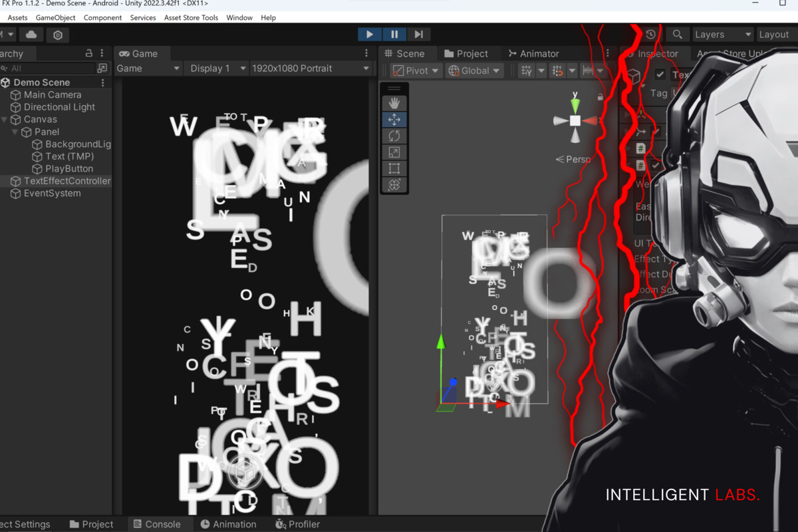The height and width of the screenshot is (532, 798).
Task: Select the Rect tool in Scene toolbar
Action: pos(394,168)
